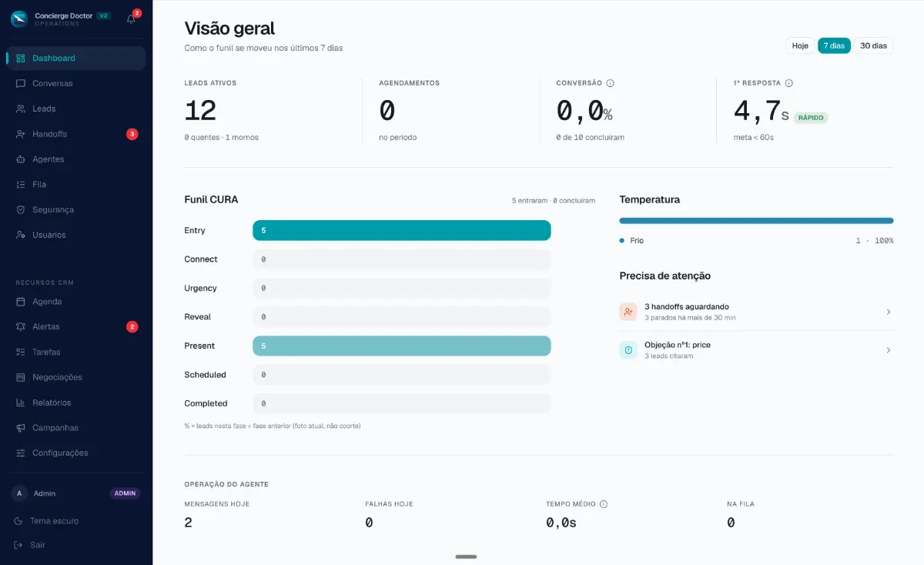The width and height of the screenshot is (924, 565).
Task: Click the Handoffs person-plus icon
Action: tap(21, 134)
